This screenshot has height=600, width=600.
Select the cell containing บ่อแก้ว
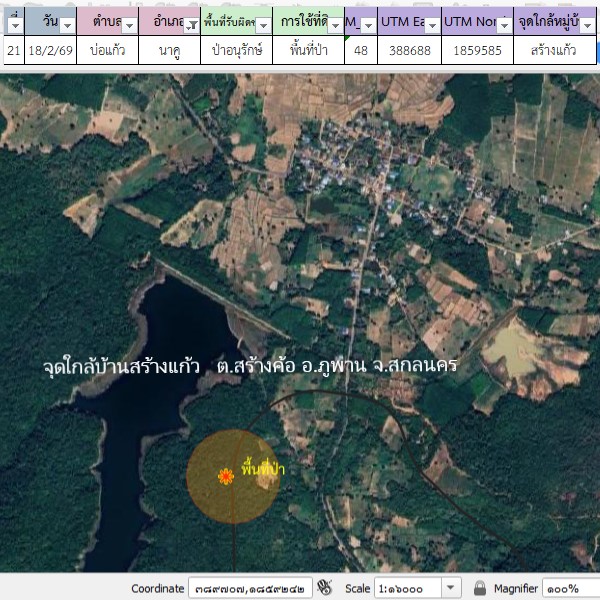107,49
